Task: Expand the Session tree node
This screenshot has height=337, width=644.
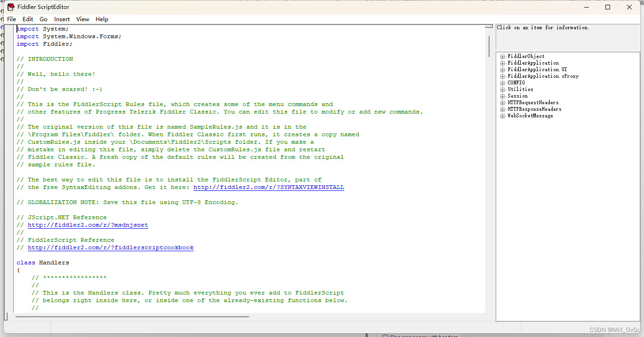Action: 503,96
